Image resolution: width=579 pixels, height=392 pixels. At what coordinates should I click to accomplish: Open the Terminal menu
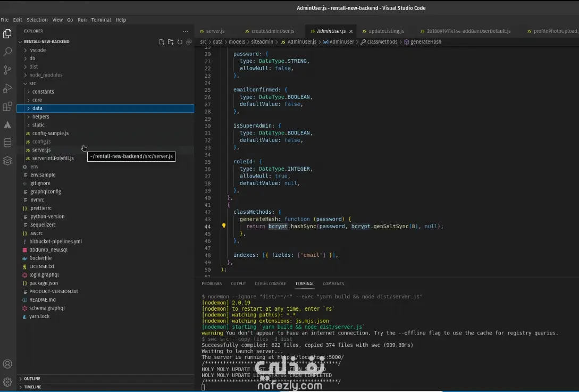tap(101, 20)
